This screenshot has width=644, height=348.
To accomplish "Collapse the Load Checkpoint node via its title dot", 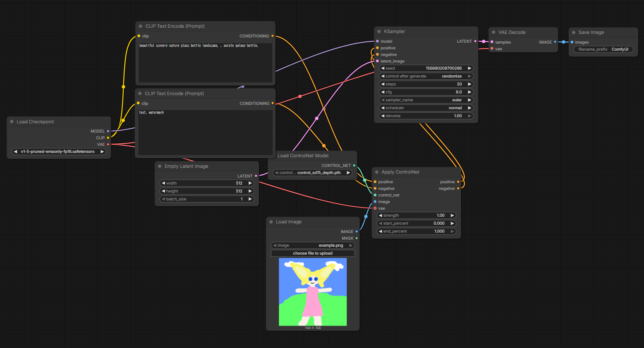I will point(12,122).
